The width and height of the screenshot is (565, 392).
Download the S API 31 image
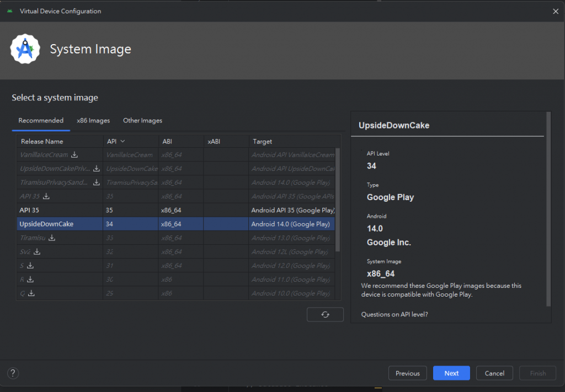pyautogui.click(x=30, y=266)
